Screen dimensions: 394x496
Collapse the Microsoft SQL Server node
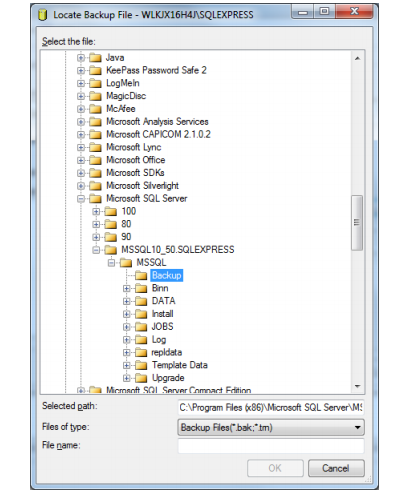point(81,199)
